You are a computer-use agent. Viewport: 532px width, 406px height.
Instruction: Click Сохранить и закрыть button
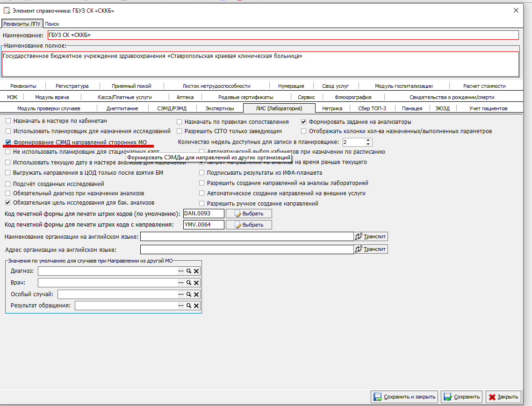point(404,397)
